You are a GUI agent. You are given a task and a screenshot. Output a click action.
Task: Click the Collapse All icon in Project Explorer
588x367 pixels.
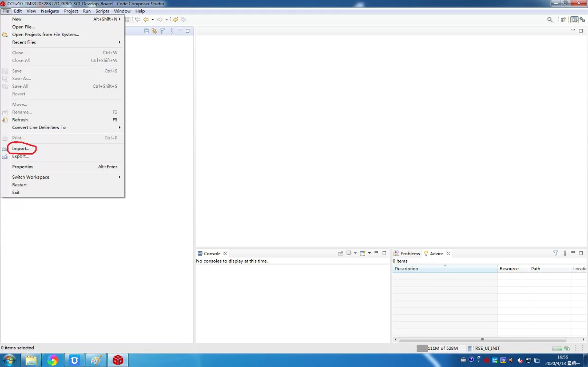[x=147, y=31]
